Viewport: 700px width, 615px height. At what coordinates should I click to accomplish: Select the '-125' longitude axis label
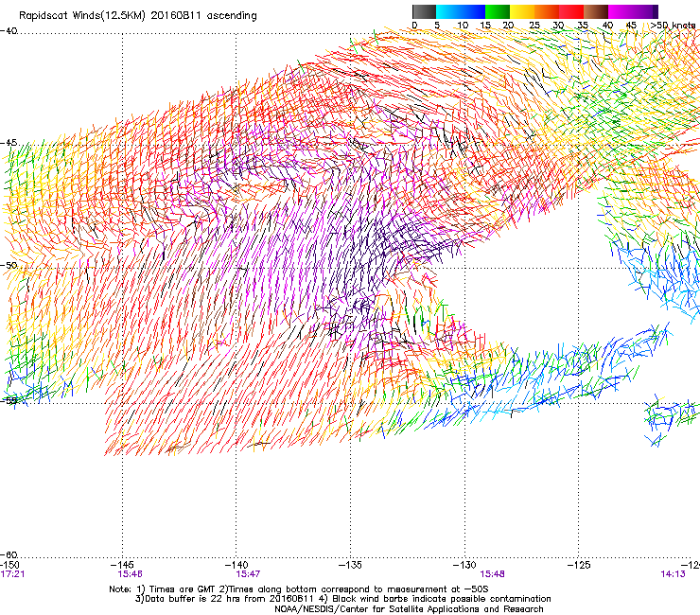579,565
